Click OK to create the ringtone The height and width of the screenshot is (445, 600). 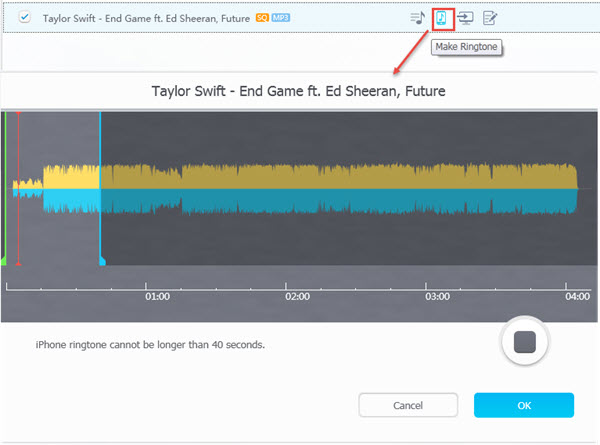(x=524, y=405)
